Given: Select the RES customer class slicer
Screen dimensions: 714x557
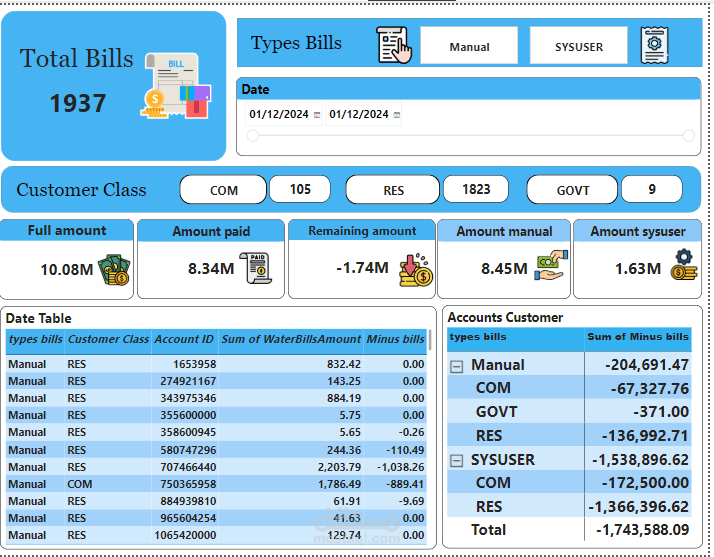Looking at the screenshot, I should (x=393, y=189).
